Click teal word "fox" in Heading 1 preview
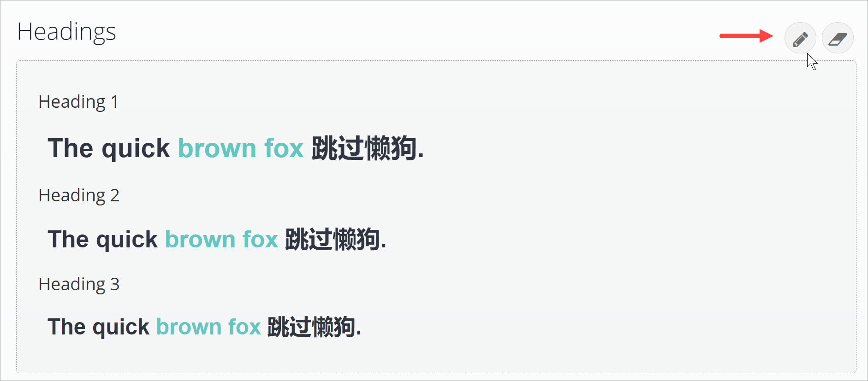Image resolution: width=868 pixels, height=381 pixels. pyautogui.click(x=284, y=148)
